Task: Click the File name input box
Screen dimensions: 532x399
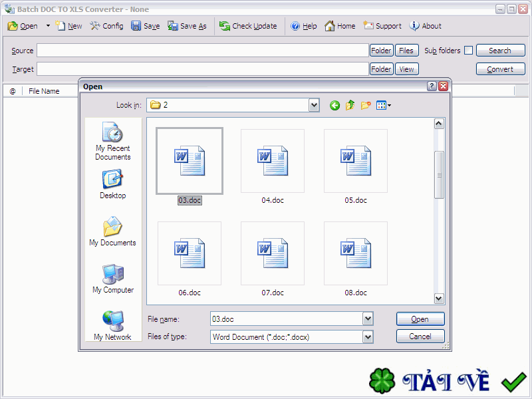Action: point(287,319)
